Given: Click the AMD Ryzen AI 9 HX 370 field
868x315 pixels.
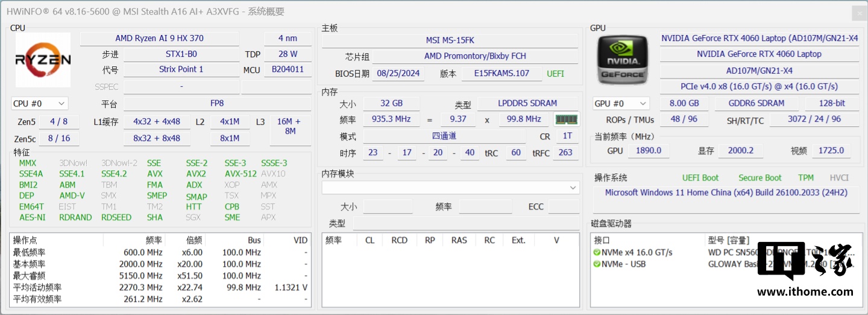Looking at the screenshot, I should click(159, 39).
